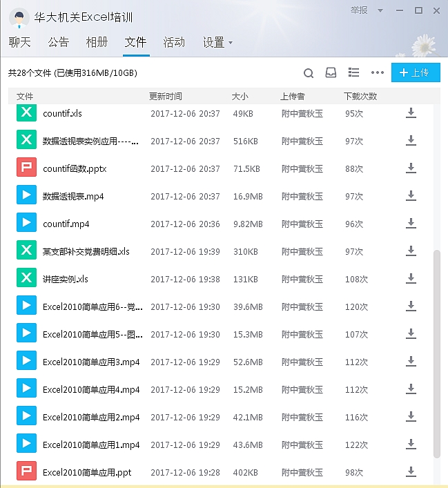Open the 相册 tab

(97, 43)
